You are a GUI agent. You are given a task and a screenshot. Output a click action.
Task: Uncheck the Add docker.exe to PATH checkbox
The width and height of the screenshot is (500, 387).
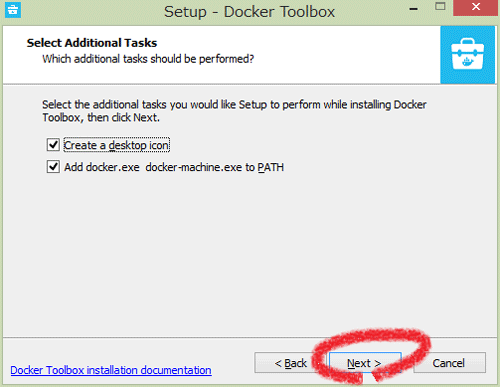pos(53,167)
